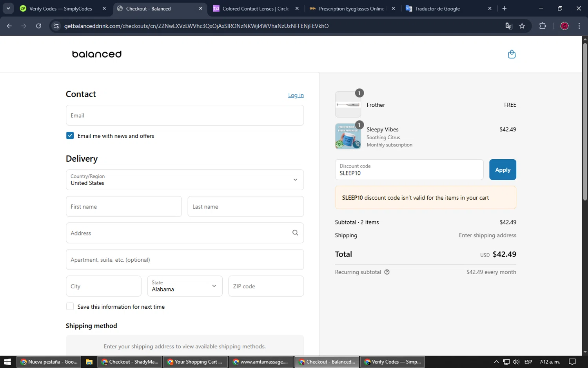
Task: Open the Windows Start menu
Action: pos(7,362)
